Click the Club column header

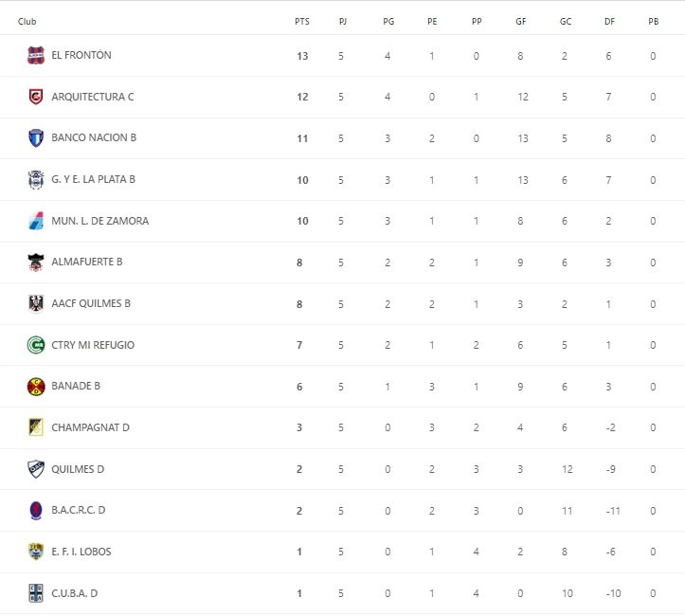pos(27,21)
